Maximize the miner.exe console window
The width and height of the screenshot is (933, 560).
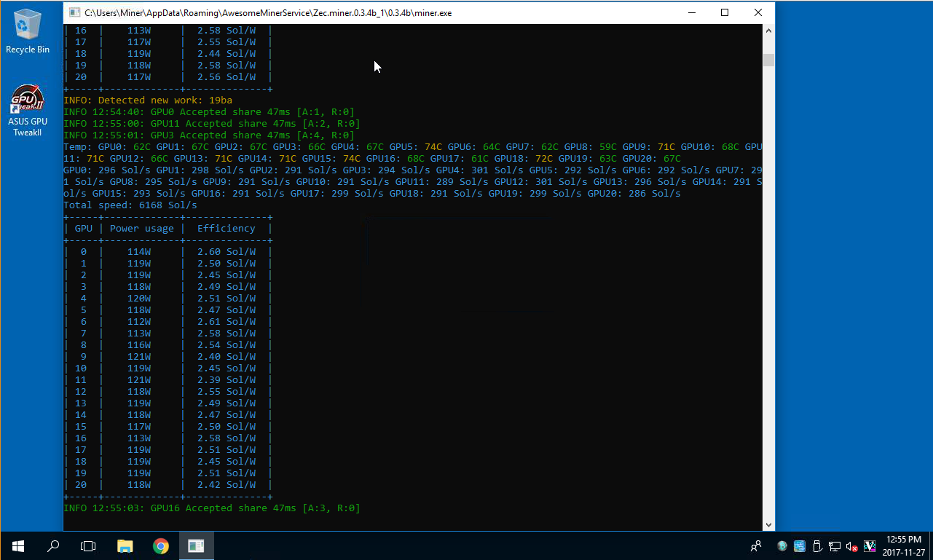(x=725, y=12)
